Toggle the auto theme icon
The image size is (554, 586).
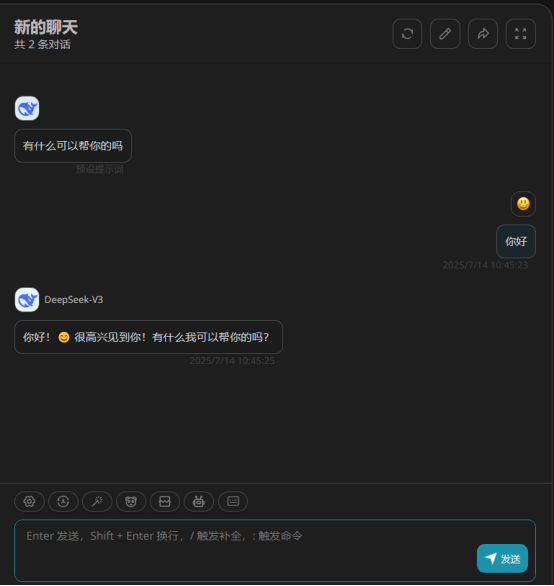pyautogui.click(x=63, y=501)
